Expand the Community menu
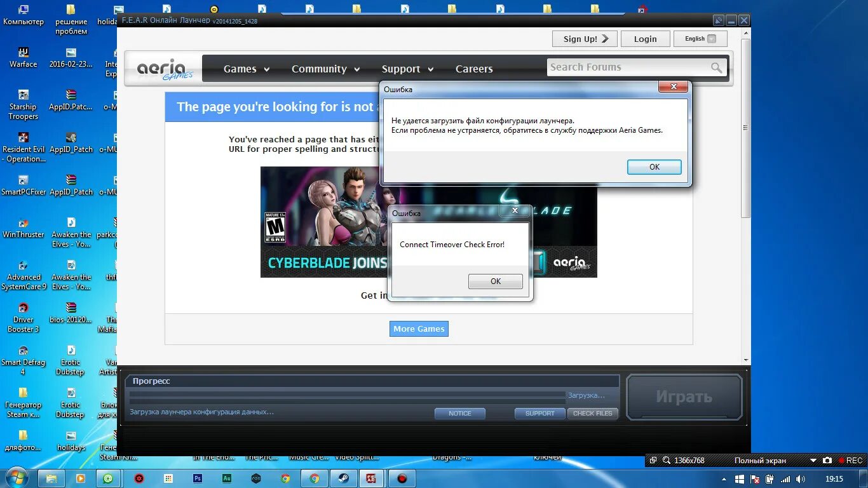Image resolution: width=868 pixels, height=488 pixels. click(325, 69)
